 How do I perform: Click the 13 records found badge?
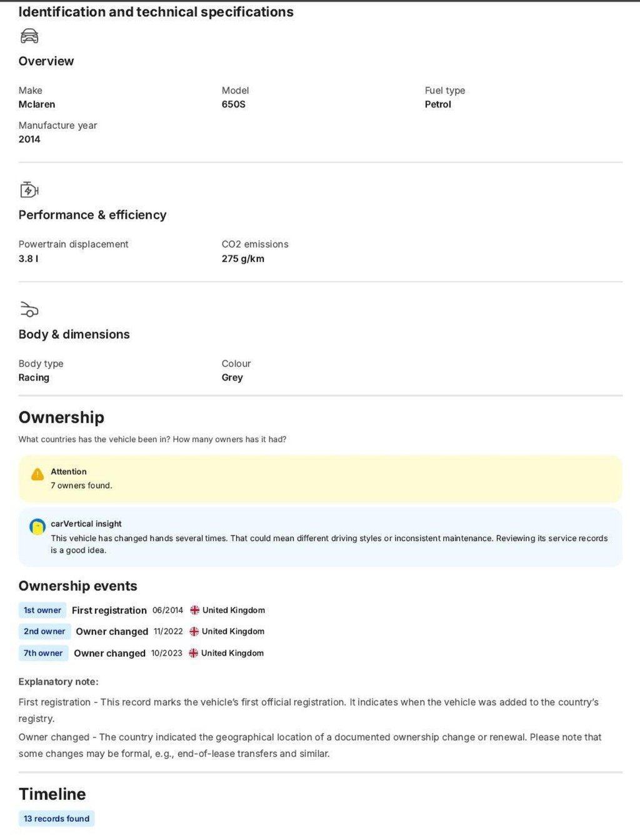coord(56,819)
